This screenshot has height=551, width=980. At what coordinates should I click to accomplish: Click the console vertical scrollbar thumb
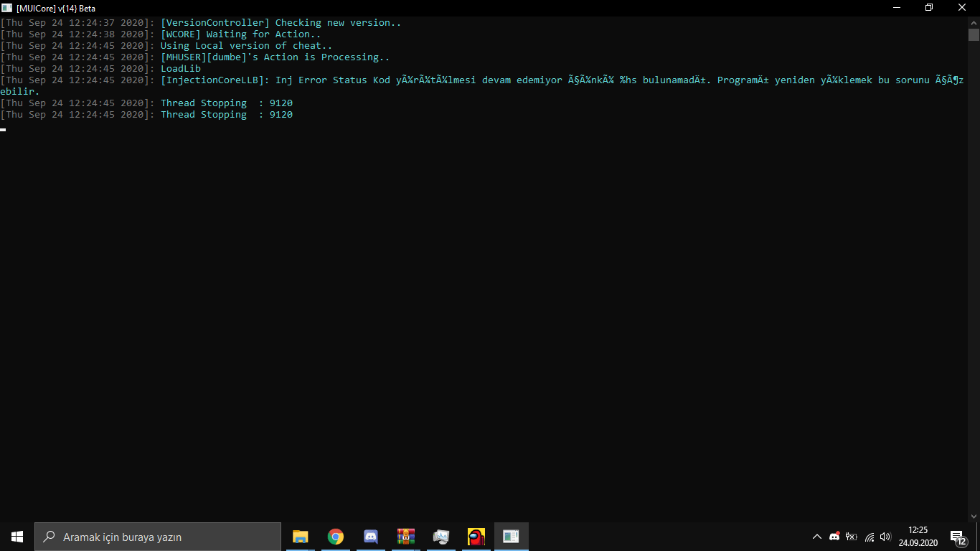[974, 35]
